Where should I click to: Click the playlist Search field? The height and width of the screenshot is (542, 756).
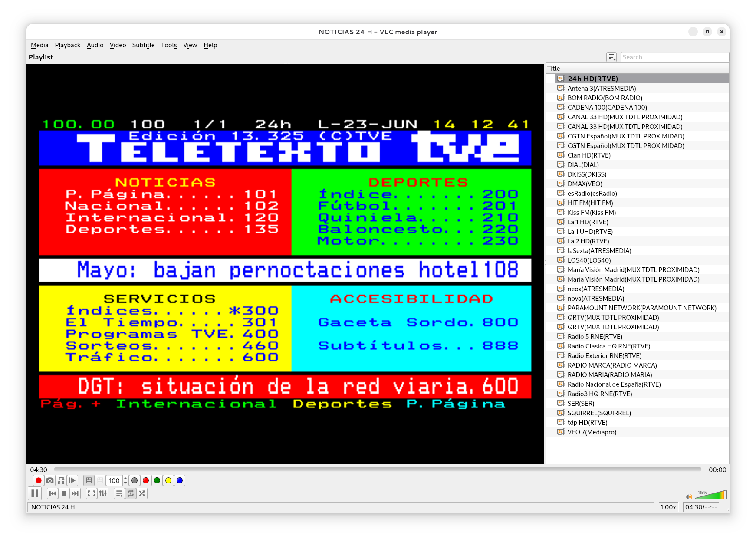pos(675,57)
